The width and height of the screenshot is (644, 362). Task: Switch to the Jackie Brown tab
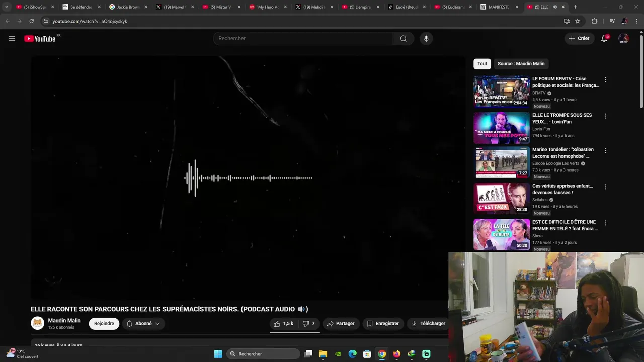[x=128, y=7]
